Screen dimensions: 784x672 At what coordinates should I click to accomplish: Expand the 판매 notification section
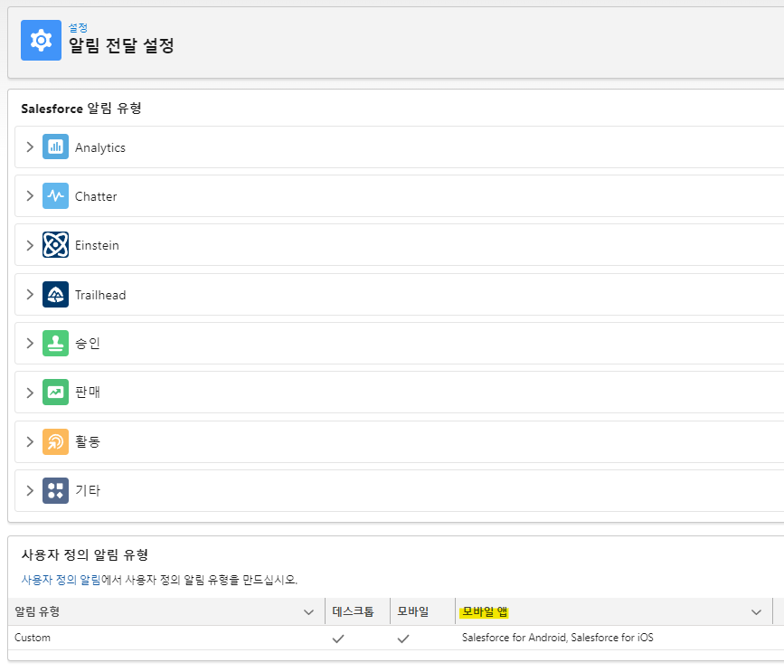(30, 393)
